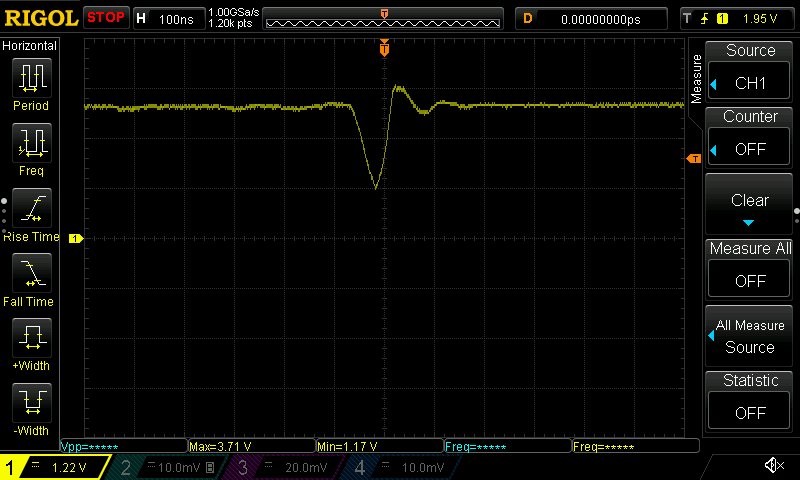Click the trigger level 1.95 V readout
This screenshot has height=480, width=800.
[760, 19]
